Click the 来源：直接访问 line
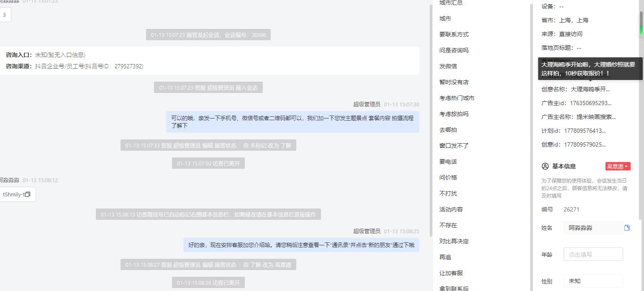Viewport: 644px width, 291px height. click(562, 34)
